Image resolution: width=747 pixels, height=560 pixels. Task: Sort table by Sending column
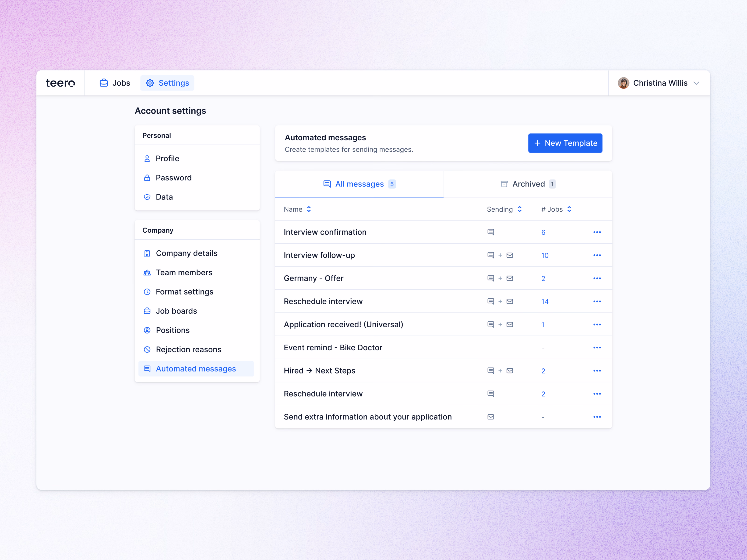504,209
